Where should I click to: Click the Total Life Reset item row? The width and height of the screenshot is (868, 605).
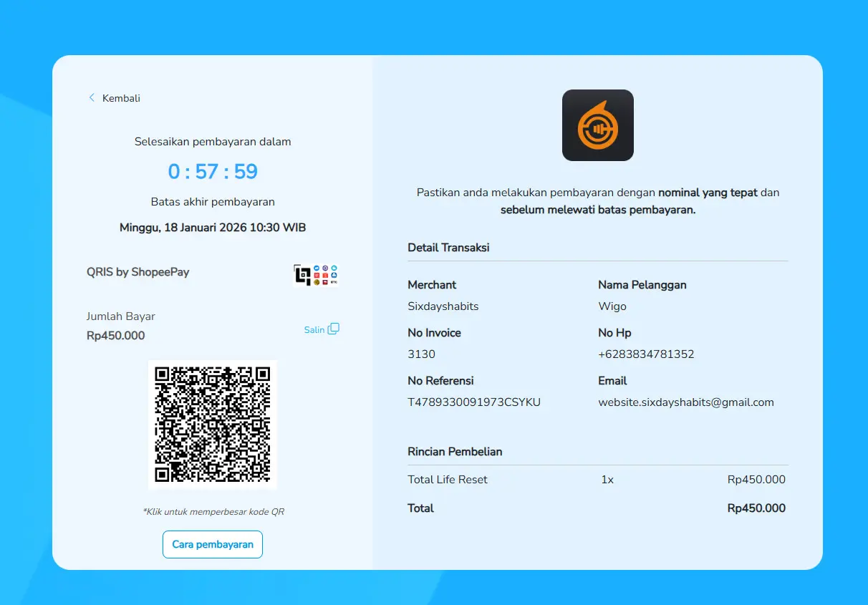click(448, 480)
